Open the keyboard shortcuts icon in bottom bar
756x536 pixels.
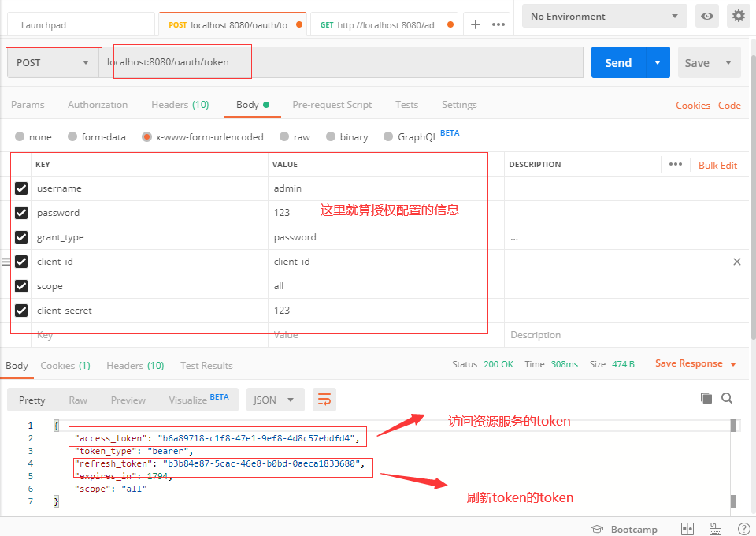pyautogui.click(x=715, y=528)
